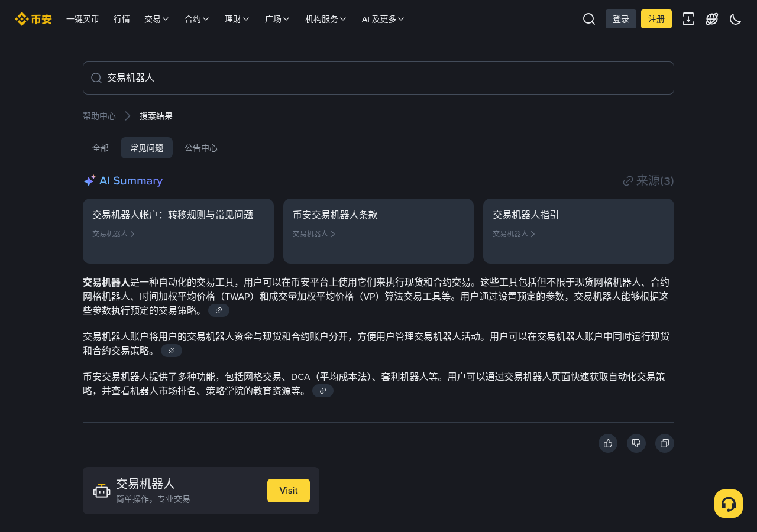
Task: Open card 交易机器人帐户：转移规则与常见问题
Action: tap(178, 231)
